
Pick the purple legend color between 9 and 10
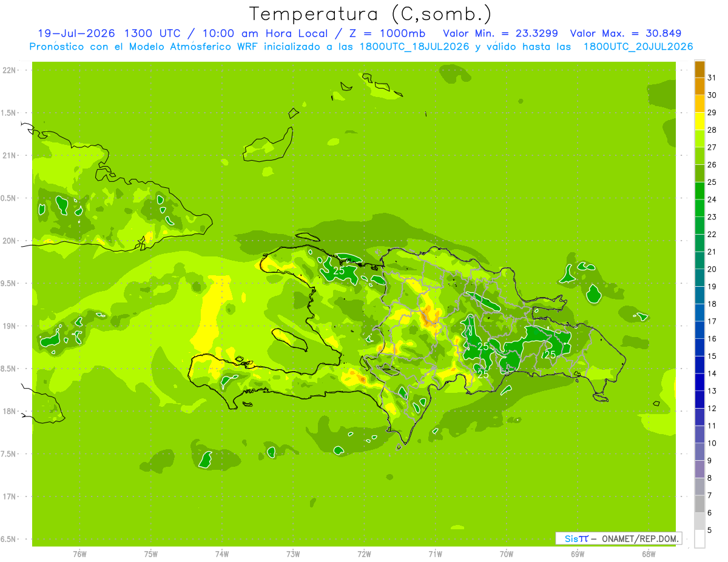click(x=699, y=452)
